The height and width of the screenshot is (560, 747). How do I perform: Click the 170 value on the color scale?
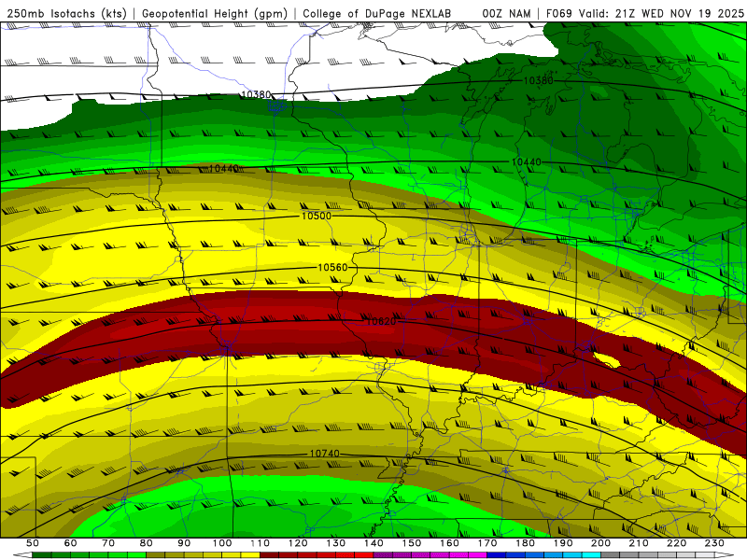(487, 543)
